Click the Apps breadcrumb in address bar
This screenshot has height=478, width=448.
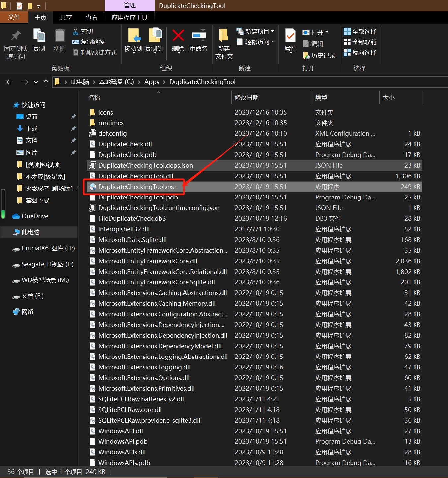tap(152, 82)
